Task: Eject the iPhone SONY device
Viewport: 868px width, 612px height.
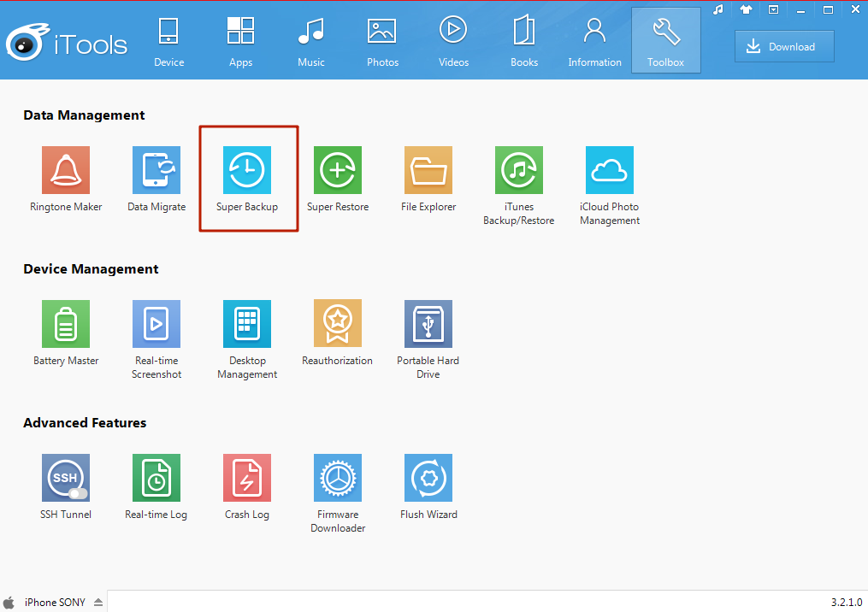Action: [98, 603]
